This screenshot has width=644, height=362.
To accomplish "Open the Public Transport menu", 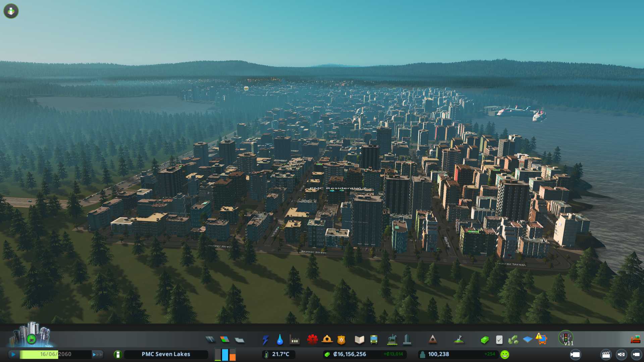I will click(374, 340).
